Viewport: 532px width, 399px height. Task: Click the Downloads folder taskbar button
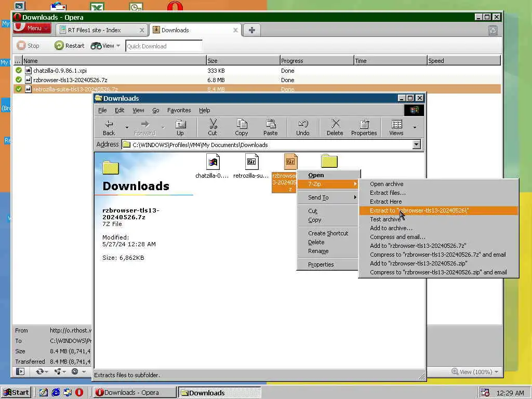tap(220, 393)
